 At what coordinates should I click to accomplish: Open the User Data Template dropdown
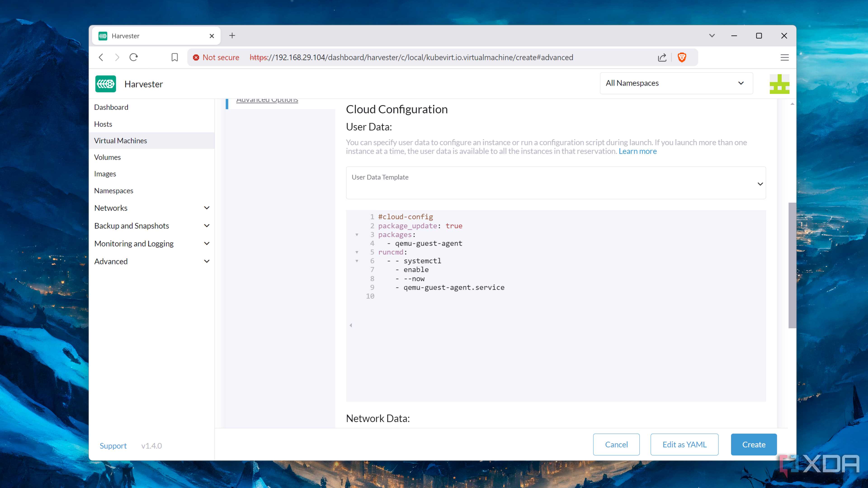pos(556,183)
